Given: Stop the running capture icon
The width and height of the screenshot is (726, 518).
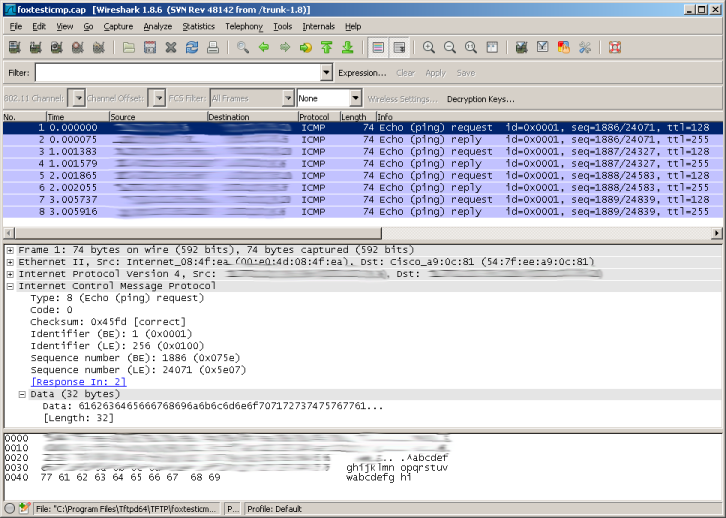Looking at the screenshot, I should click(x=77, y=47).
